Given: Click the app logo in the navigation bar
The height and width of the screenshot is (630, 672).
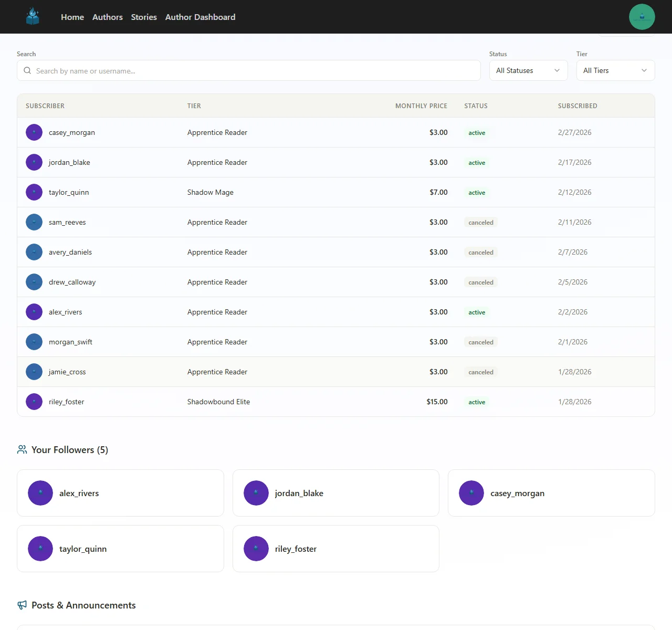Looking at the screenshot, I should [x=33, y=16].
